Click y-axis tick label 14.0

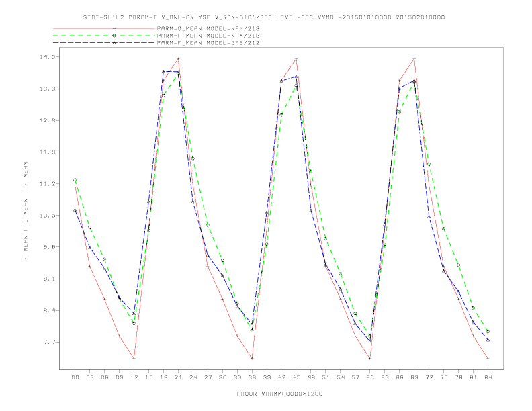(47, 57)
